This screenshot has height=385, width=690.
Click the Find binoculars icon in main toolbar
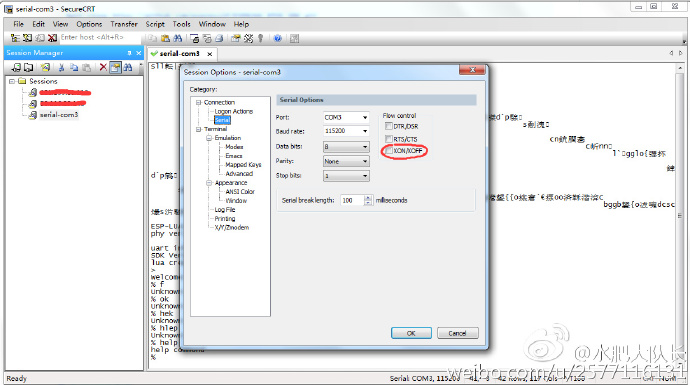coord(178,39)
